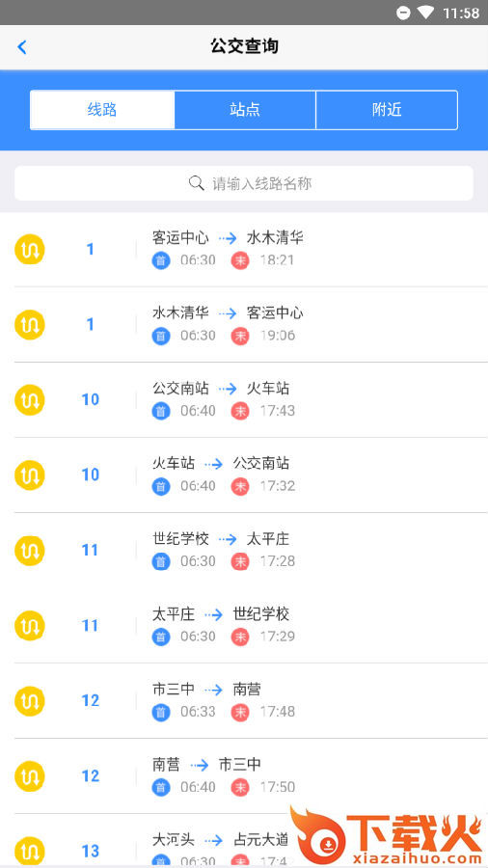Tap the yellow route icon for 公交南站 to 火车站
This screenshot has height=868, width=488.
click(29, 400)
